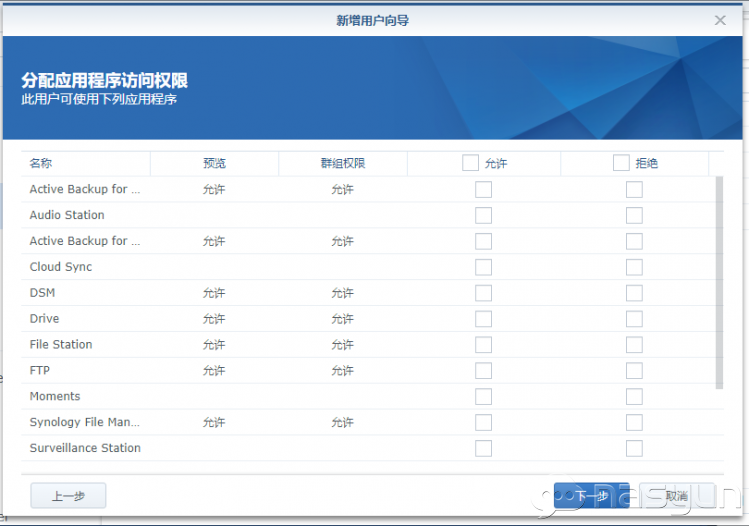Check the header 拒绝 select-all checkbox
Image resolution: width=749 pixels, height=526 pixels.
pos(621,162)
